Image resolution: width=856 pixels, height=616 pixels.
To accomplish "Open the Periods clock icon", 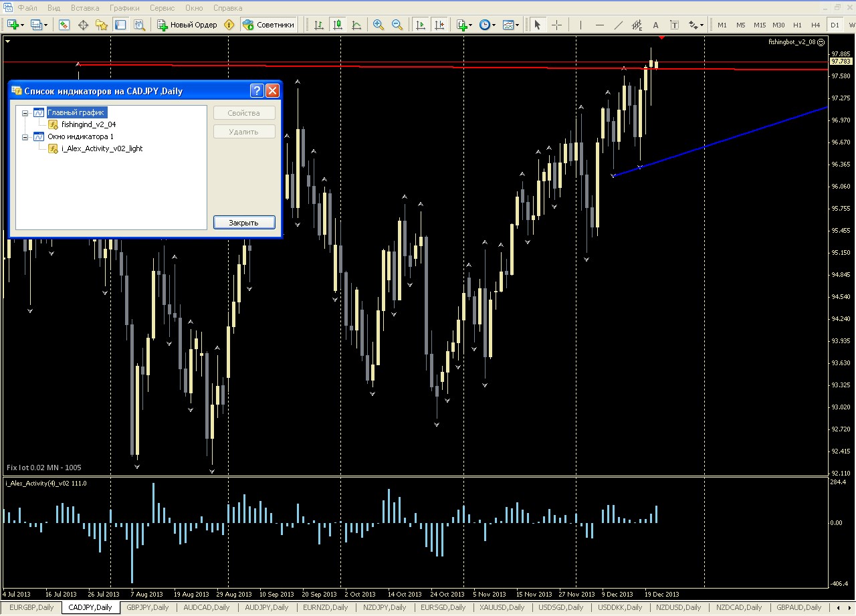I will click(x=484, y=25).
